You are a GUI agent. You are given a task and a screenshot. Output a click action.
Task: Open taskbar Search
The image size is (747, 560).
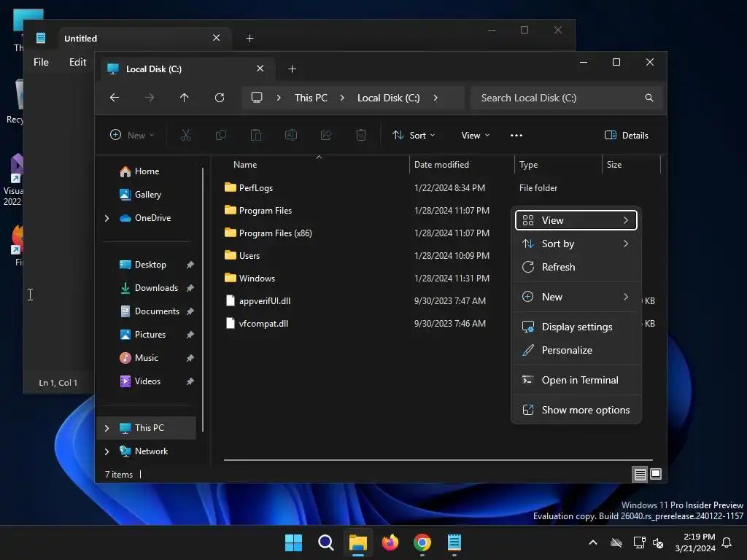326,542
